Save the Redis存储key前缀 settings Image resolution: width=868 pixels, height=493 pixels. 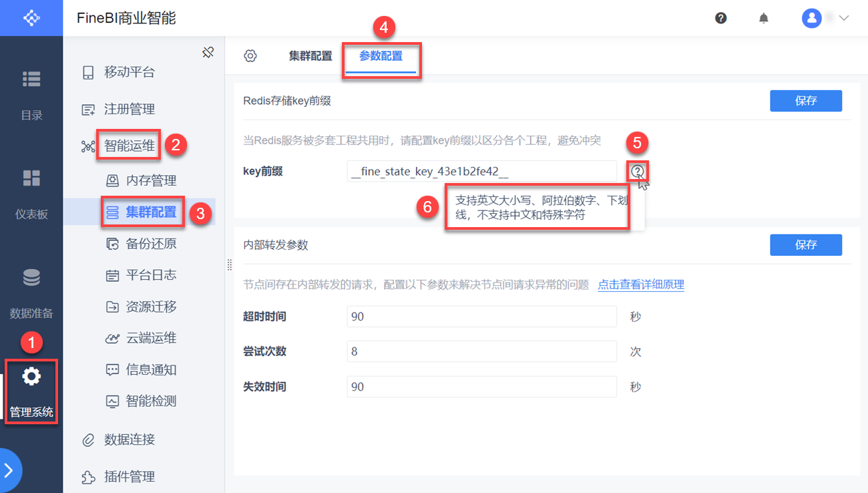coord(806,101)
